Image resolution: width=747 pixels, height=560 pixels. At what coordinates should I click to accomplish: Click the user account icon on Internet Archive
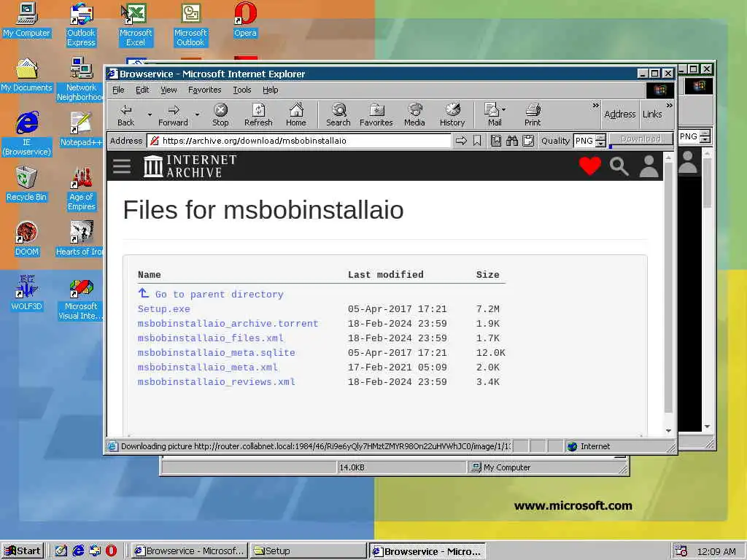649,166
